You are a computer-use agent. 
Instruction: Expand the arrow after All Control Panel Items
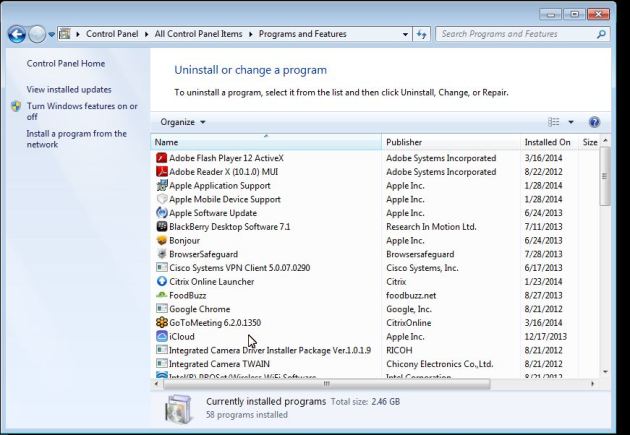click(x=251, y=34)
